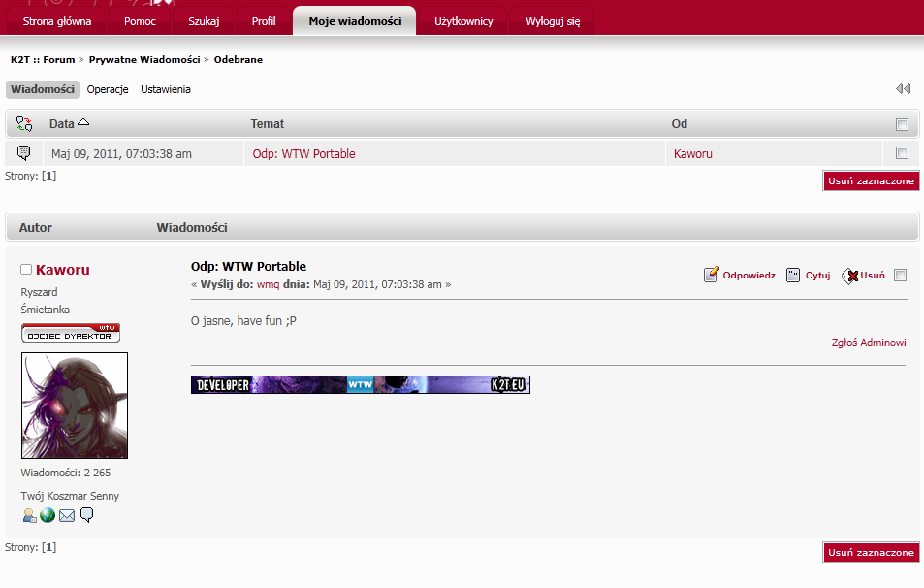This screenshot has height=588, width=924.
Task: Go to the Strona główna tab
Action: (x=57, y=20)
